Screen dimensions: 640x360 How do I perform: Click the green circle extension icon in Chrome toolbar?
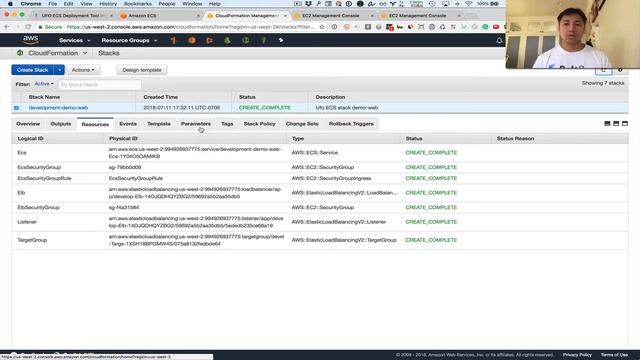[485, 27]
